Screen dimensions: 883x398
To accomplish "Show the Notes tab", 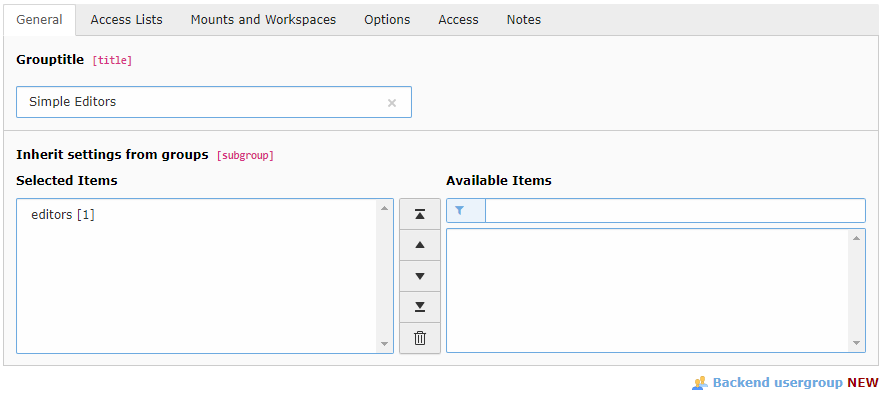I will coord(524,20).
